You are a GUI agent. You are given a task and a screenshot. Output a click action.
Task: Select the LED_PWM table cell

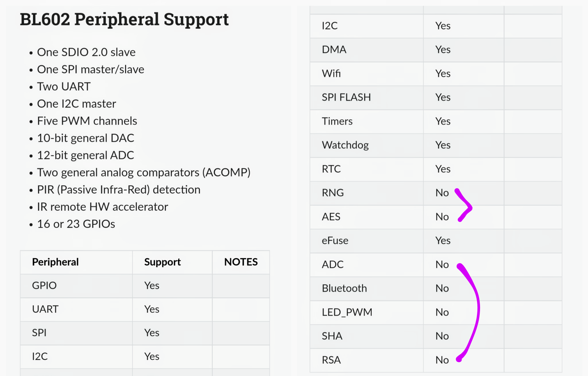click(x=347, y=312)
